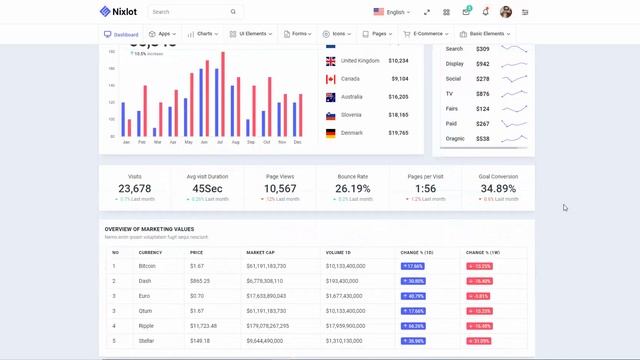Open the notifications bell icon
Image resolution: width=640 pixels, height=360 pixels.
tap(485, 11)
